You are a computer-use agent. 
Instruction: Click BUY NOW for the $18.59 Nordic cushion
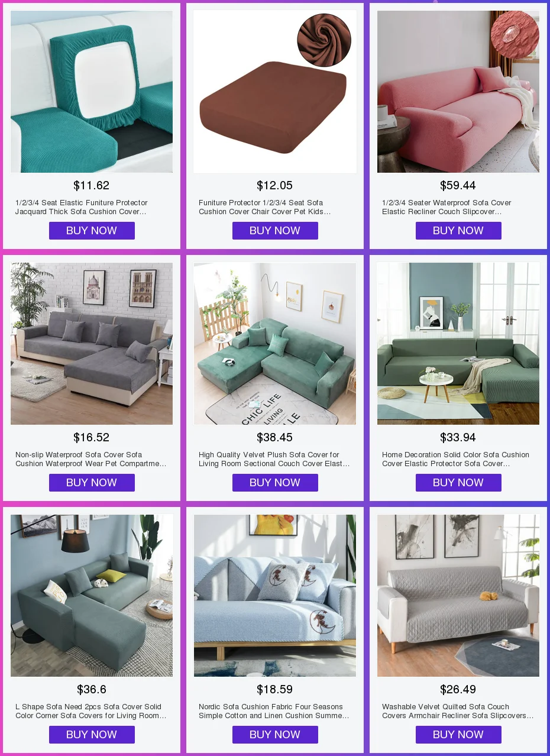point(275,735)
